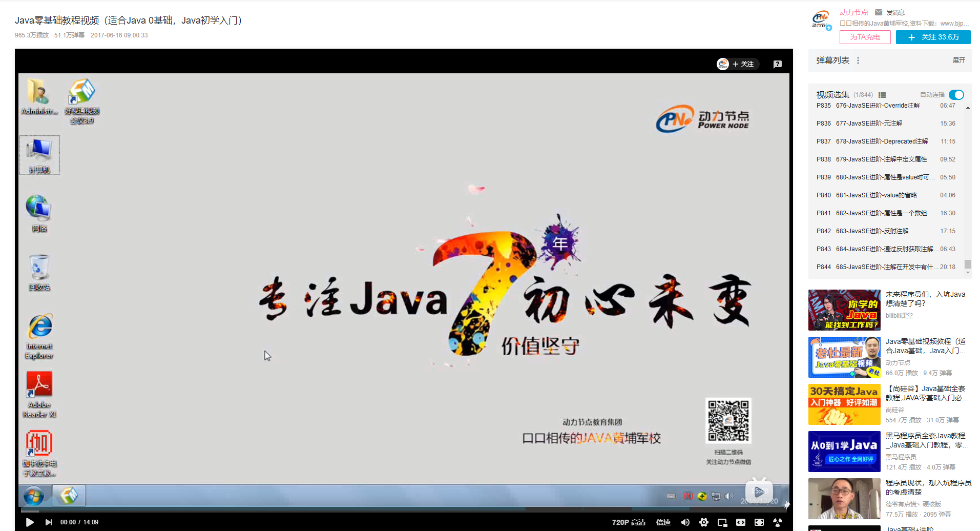This screenshot has width=980, height=531.
Task: Enable picture-in-picture mini player
Action: pyautogui.click(x=722, y=522)
